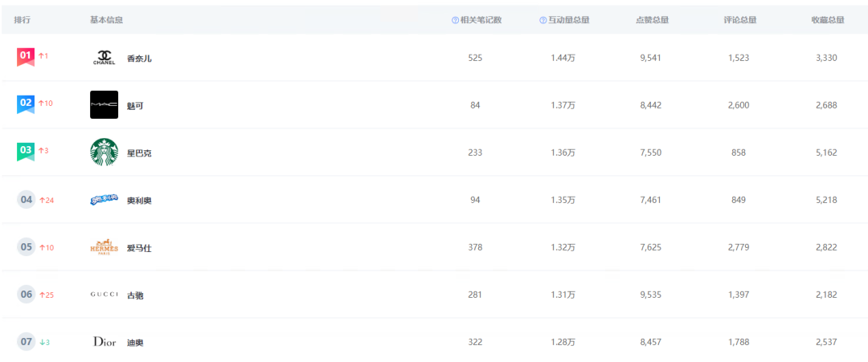Click the Dior brand logo
The height and width of the screenshot is (362, 868).
click(x=104, y=342)
